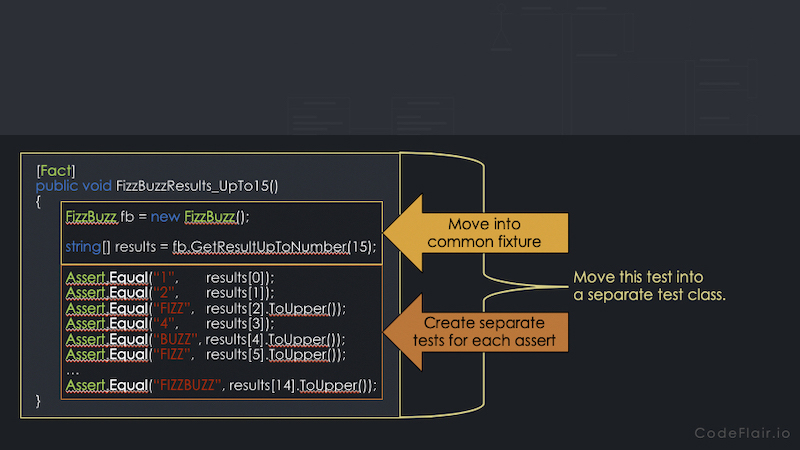Click the 'public void' keywords
Viewport: 800px width, 450px height.
pyautogui.click(x=73, y=186)
